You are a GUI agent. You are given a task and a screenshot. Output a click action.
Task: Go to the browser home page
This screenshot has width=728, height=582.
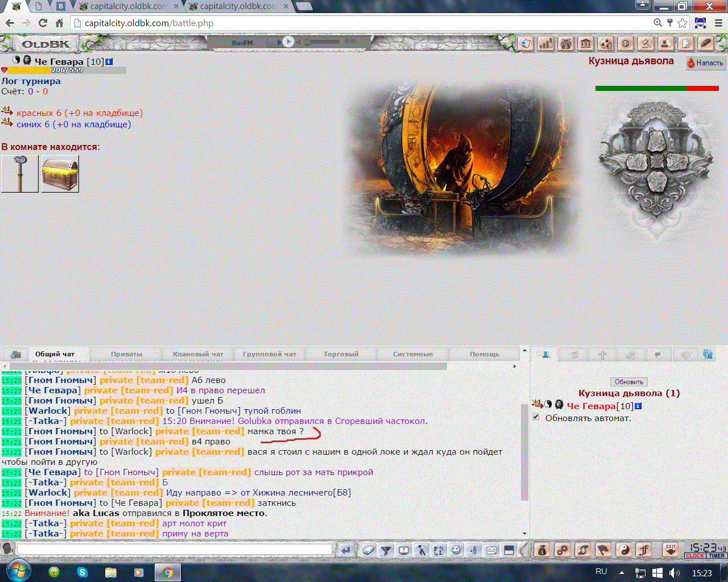point(59,23)
